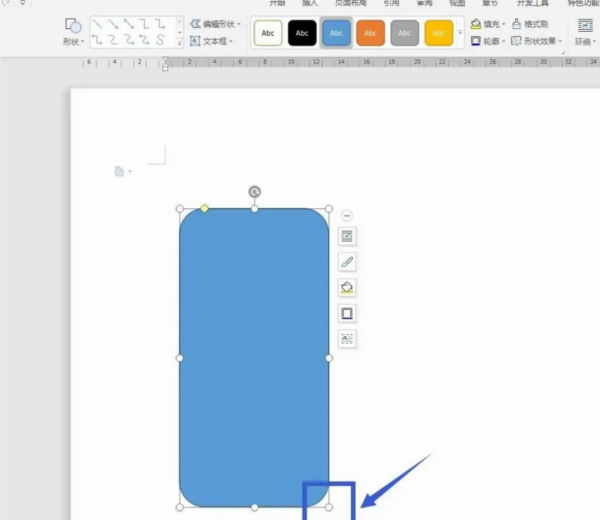Viewport: 600px width, 520px height.
Task: Click the right-middle resize handle of shape
Action: click(329, 358)
